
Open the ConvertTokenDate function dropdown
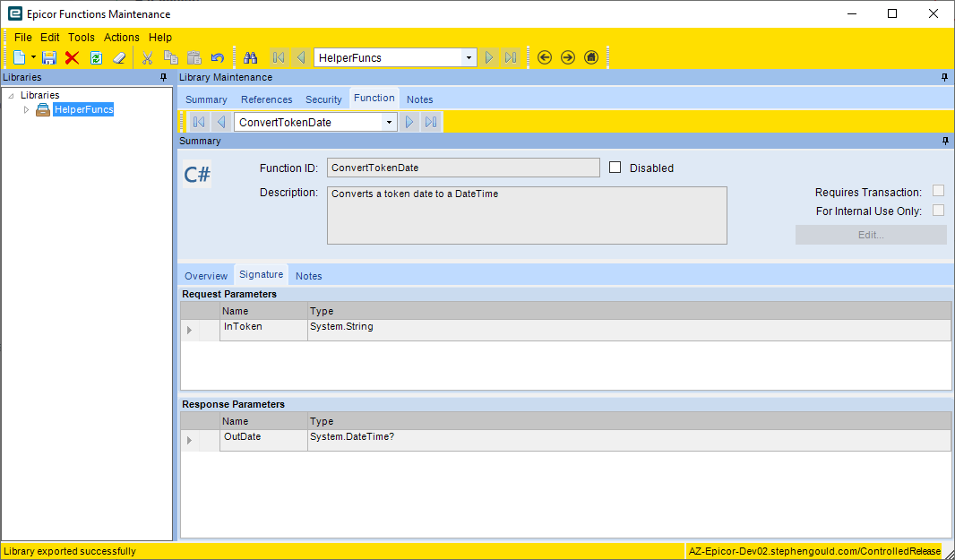coord(389,122)
